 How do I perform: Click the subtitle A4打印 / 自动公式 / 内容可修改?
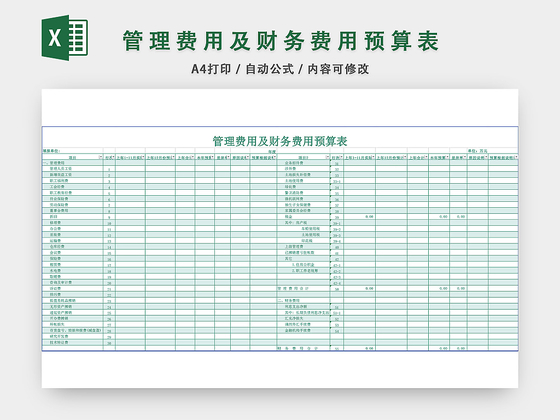(x=280, y=69)
